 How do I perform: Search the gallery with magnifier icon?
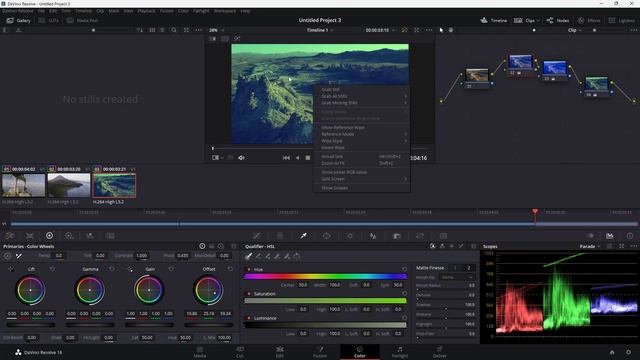[x=174, y=30]
